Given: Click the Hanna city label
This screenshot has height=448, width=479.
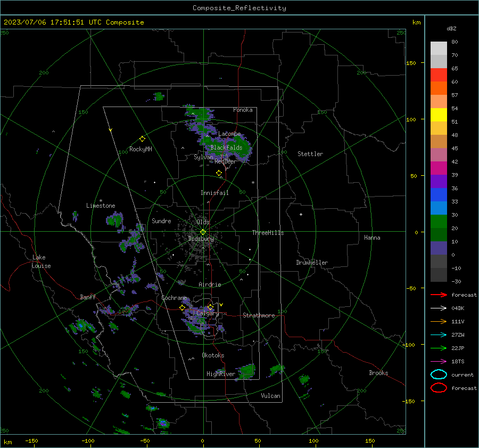Looking at the screenshot, I should point(372,238).
